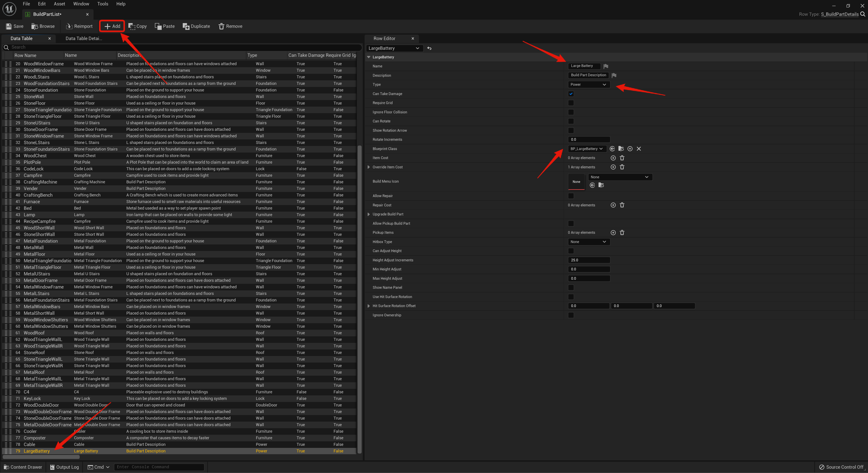The height and width of the screenshot is (473, 868).
Task: Open the Asset menu
Action: [x=59, y=4]
